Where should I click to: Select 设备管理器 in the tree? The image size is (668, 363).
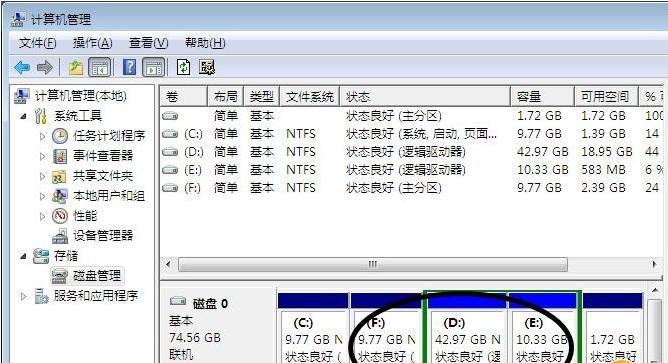point(103,236)
